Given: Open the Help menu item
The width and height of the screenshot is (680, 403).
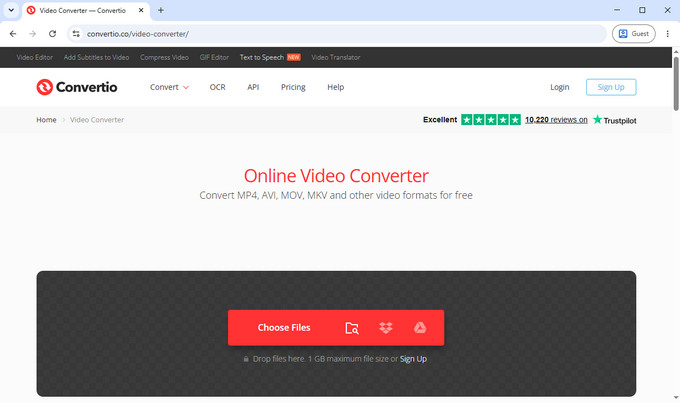Looking at the screenshot, I should pos(336,87).
